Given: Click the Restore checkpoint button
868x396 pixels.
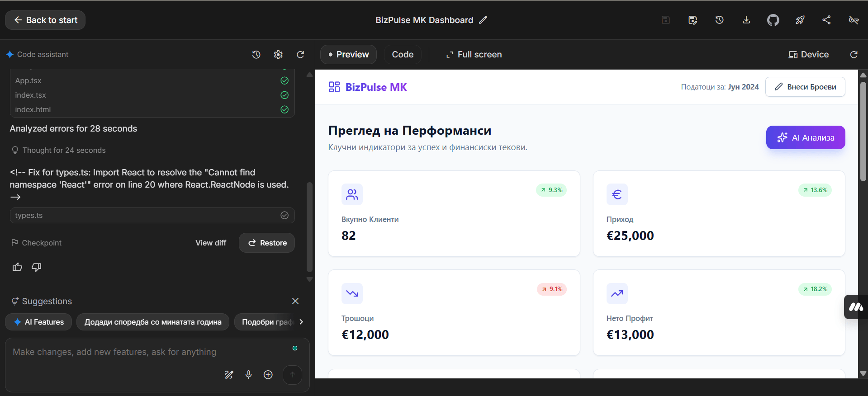Looking at the screenshot, I should 267,243.
